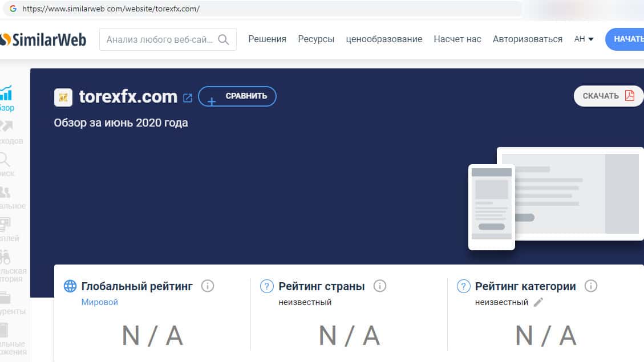Open the Ресурсы menu
The image size is (644, 362).
coord(316,39)
